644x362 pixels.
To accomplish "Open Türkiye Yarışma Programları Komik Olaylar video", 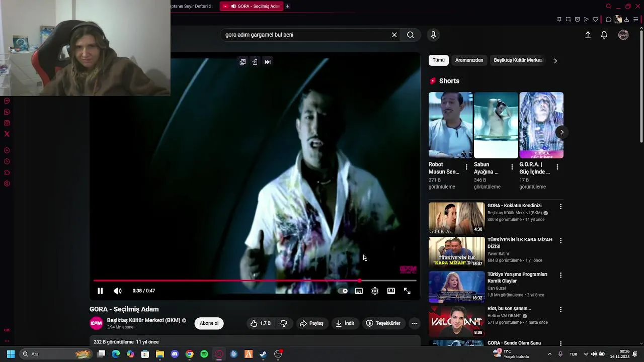I will (517, 278).
